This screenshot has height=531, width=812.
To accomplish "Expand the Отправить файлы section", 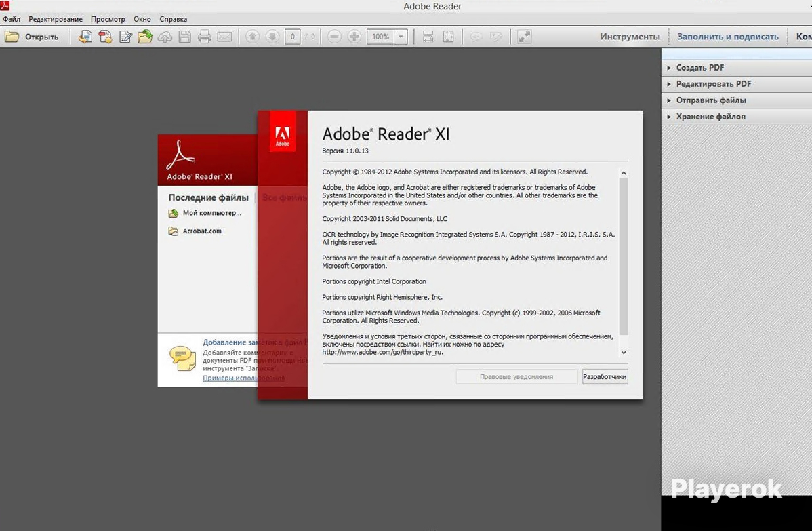I will [x=736, y=100].
